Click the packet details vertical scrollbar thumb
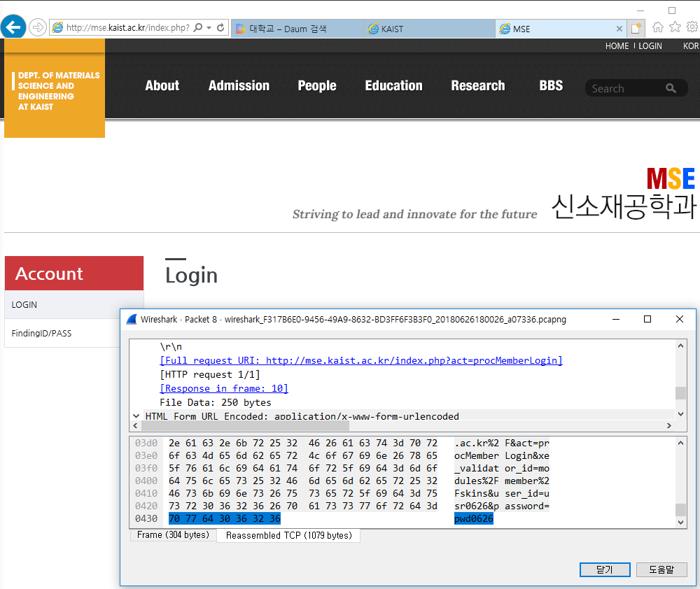The height and width of the screenshot is (589, 700). 680,393
